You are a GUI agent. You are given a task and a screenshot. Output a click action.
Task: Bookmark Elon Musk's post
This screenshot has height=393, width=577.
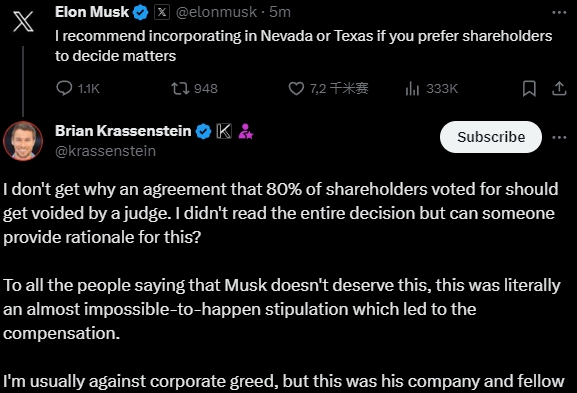coord(529,88)
